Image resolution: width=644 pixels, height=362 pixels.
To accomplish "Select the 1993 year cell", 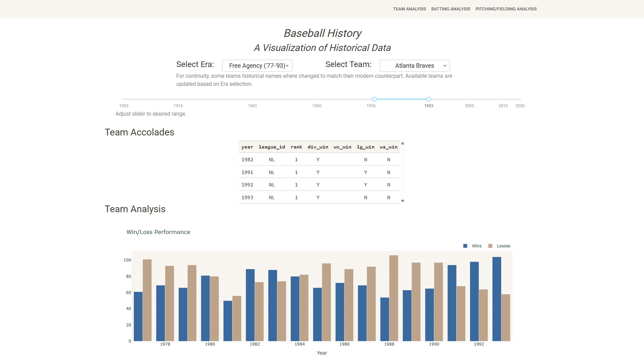I will 247,198.
